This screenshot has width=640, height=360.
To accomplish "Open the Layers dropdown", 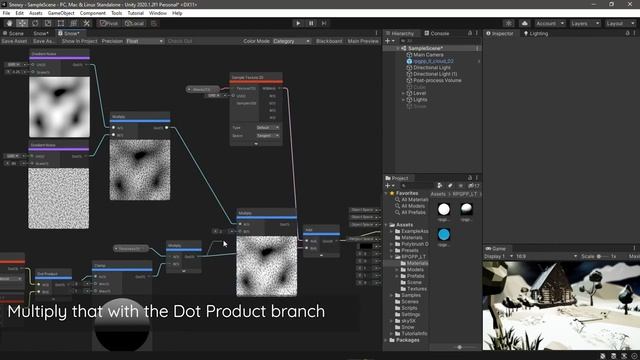I will click(585, 23).
